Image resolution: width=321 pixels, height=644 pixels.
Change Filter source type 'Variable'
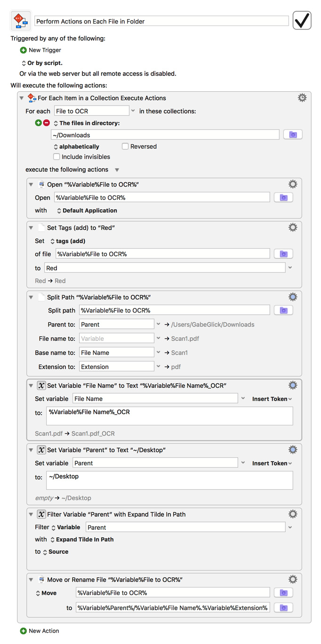pyautogui.click(x=65, y=527)
